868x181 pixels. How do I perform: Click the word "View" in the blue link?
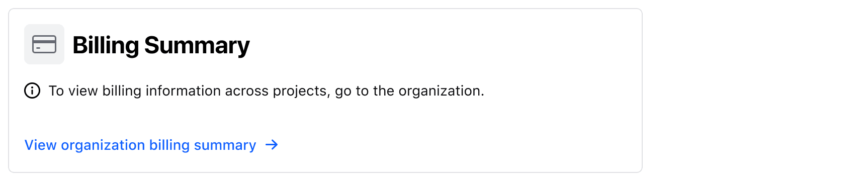click(x=41, y=145)
